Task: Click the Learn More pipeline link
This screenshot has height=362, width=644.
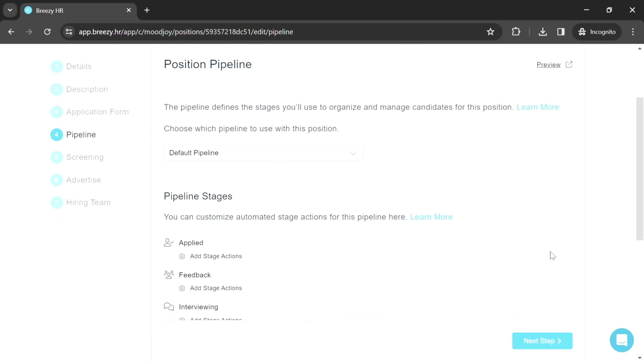Action: click(x=538, y=107)
